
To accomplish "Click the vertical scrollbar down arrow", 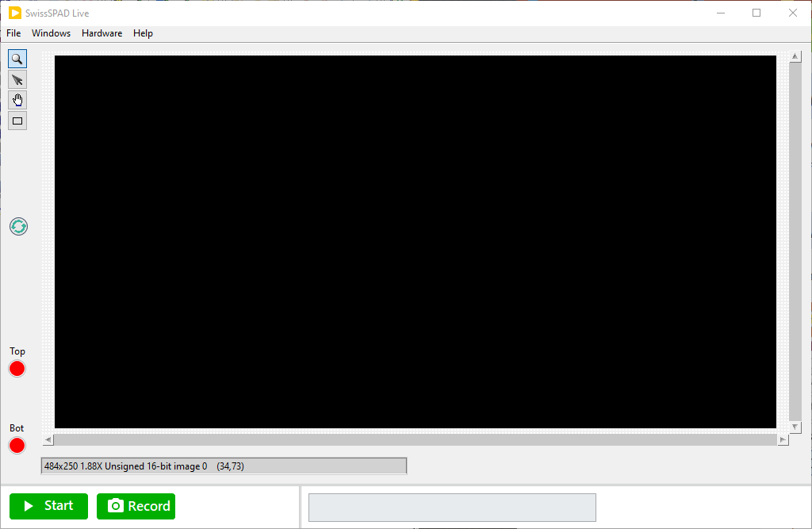I will point(795,427).
